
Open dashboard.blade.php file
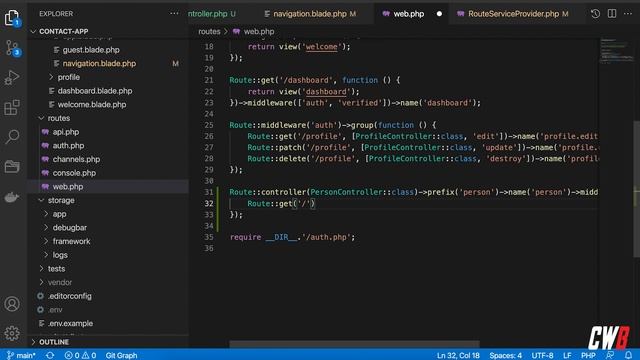pyautogui.click(x=95, y=91)
